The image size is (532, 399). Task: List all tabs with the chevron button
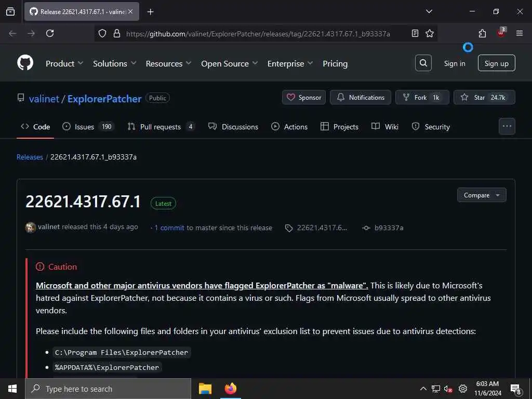click(x=429, y=11)
